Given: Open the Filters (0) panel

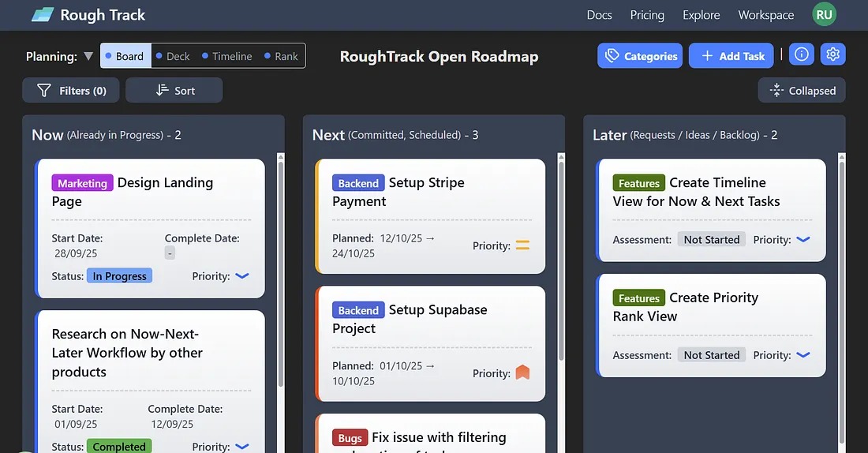Looking at the screenshot, I should (x=71, y=91).
